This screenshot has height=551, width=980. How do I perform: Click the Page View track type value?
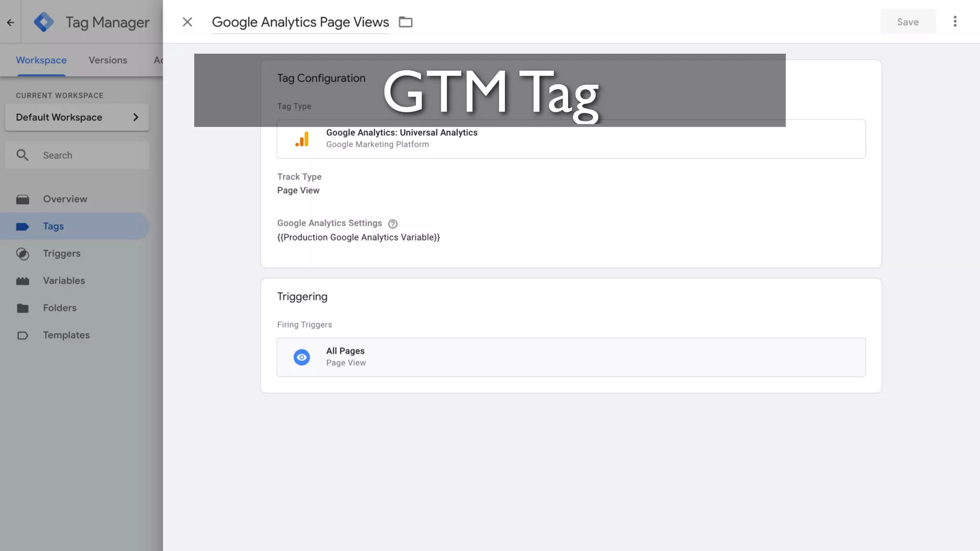pyautogui.click(x=298, y=190)
